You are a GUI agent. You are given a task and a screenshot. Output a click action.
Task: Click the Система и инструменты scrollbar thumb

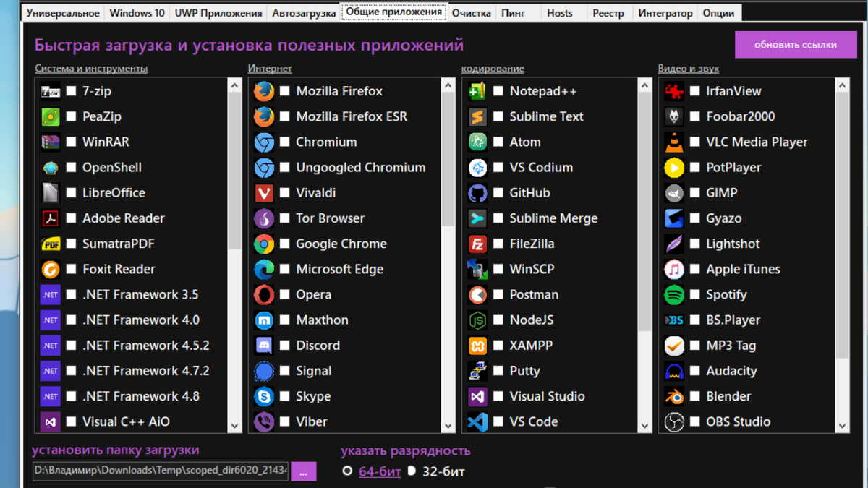click(x=234, y=171)
